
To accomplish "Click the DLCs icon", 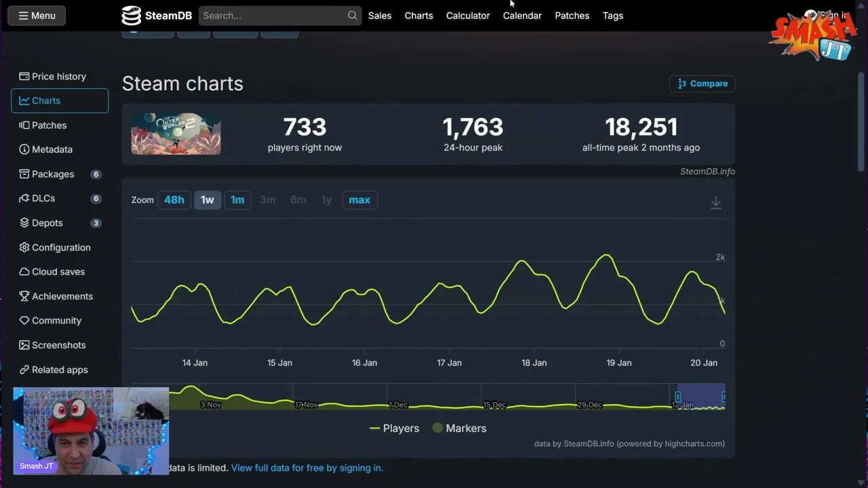I will pyautogui.click(x=24, y=199).
